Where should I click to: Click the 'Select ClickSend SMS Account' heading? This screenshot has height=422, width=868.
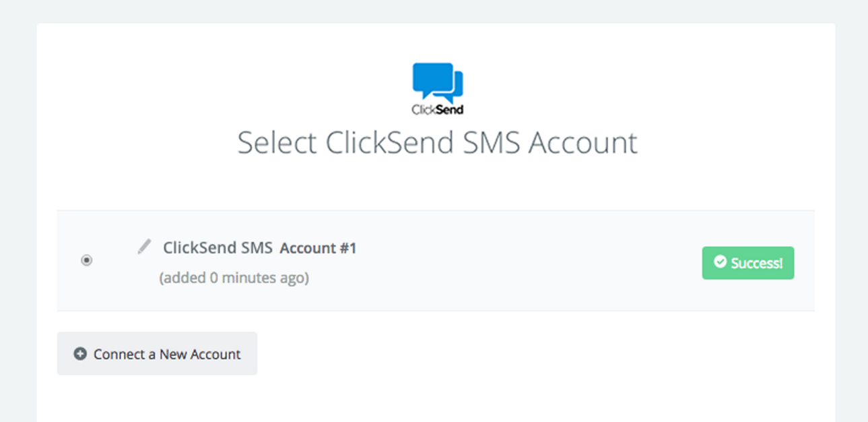[437, 144]
